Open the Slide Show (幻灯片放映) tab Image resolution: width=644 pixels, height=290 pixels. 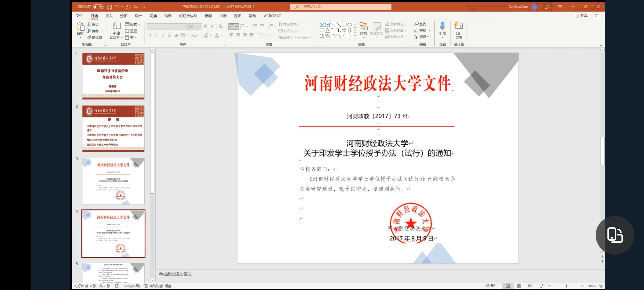(x=188, y=16)
